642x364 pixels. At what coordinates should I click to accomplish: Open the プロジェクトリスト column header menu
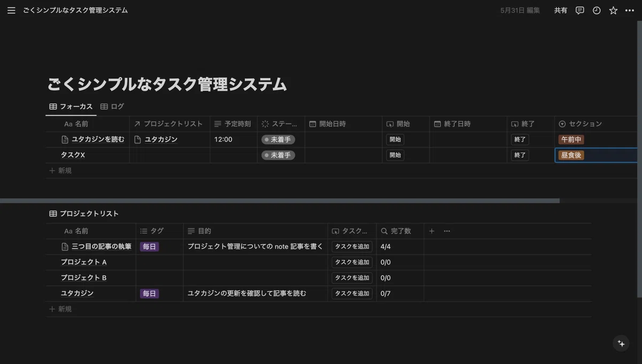[170, 123]
